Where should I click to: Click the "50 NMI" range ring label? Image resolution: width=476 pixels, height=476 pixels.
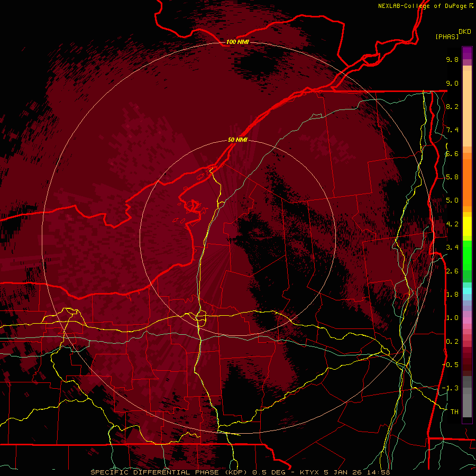click(x=237, y=140)
